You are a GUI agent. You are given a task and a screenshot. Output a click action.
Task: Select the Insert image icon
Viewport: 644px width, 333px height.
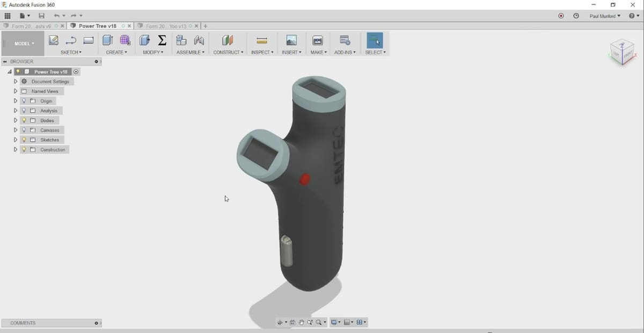291,40
